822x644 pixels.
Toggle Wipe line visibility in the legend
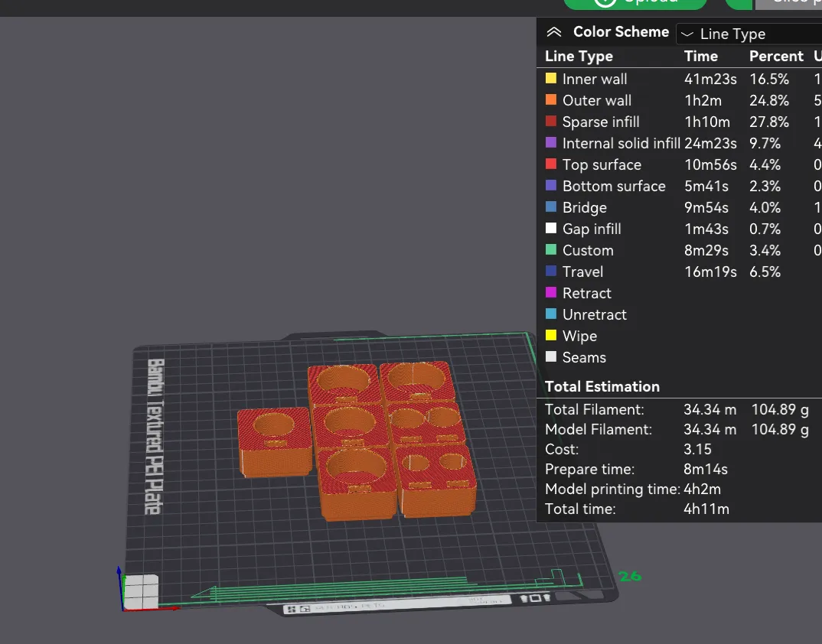pyautogui.click(x=550, y=336)
